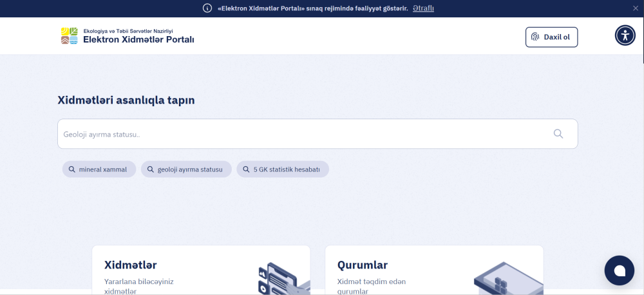Click the Xidmətlər card illustration

[x=283, y=278]
